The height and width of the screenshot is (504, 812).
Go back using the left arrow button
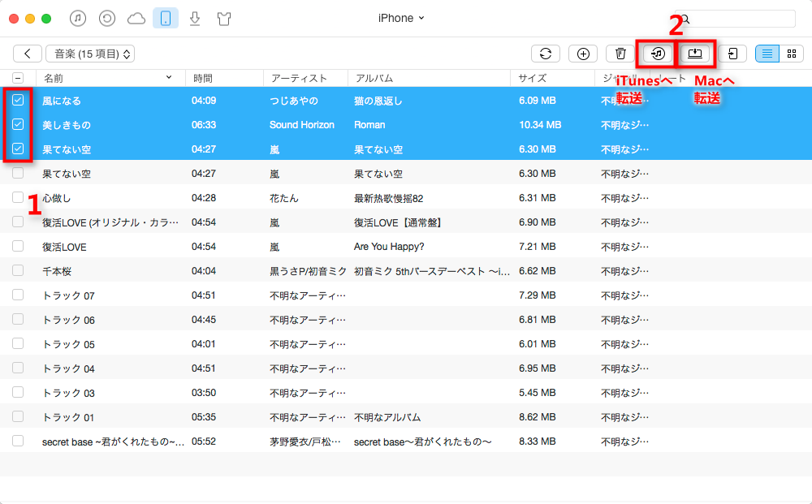(28, 54)
